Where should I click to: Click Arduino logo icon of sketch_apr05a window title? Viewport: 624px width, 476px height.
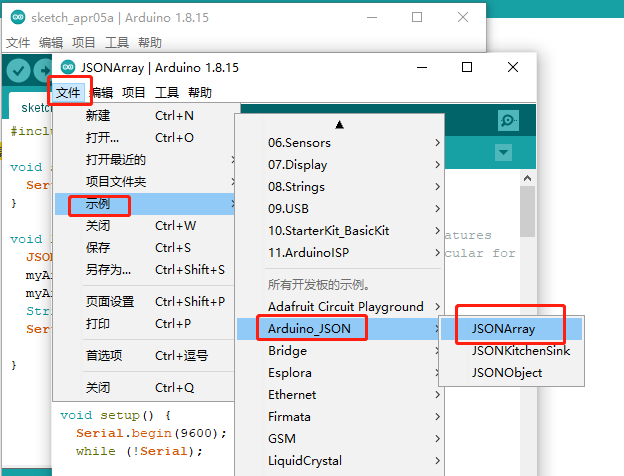pyautogui.click(x=18, y=17)
